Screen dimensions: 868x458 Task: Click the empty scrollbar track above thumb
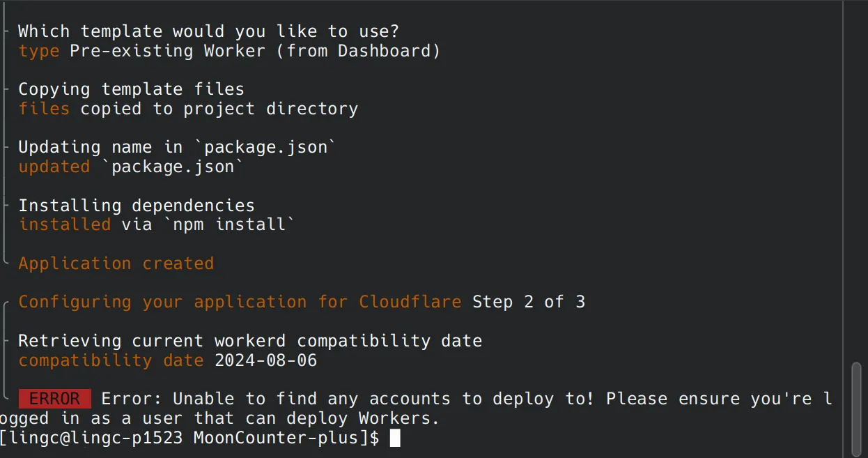[x=855, y=181]
